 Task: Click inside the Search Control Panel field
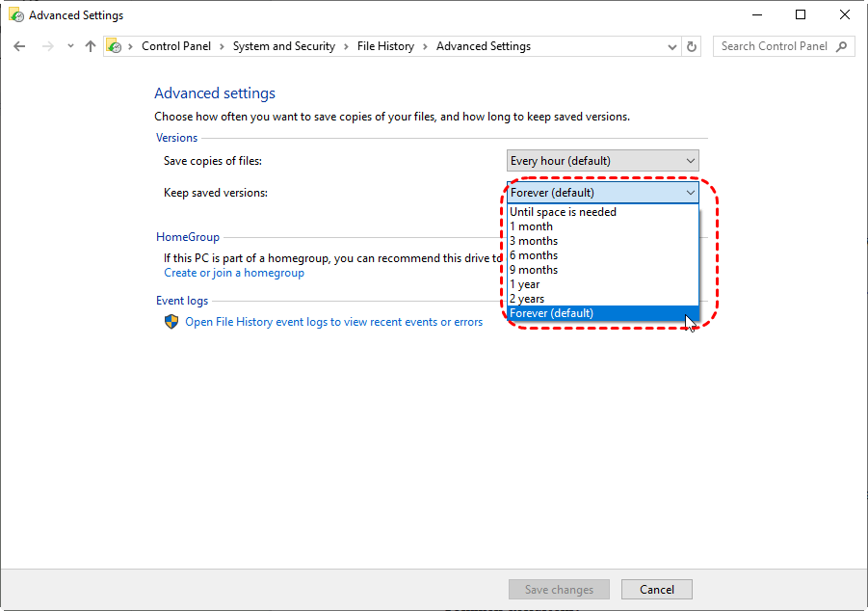[x=775, y=46]
